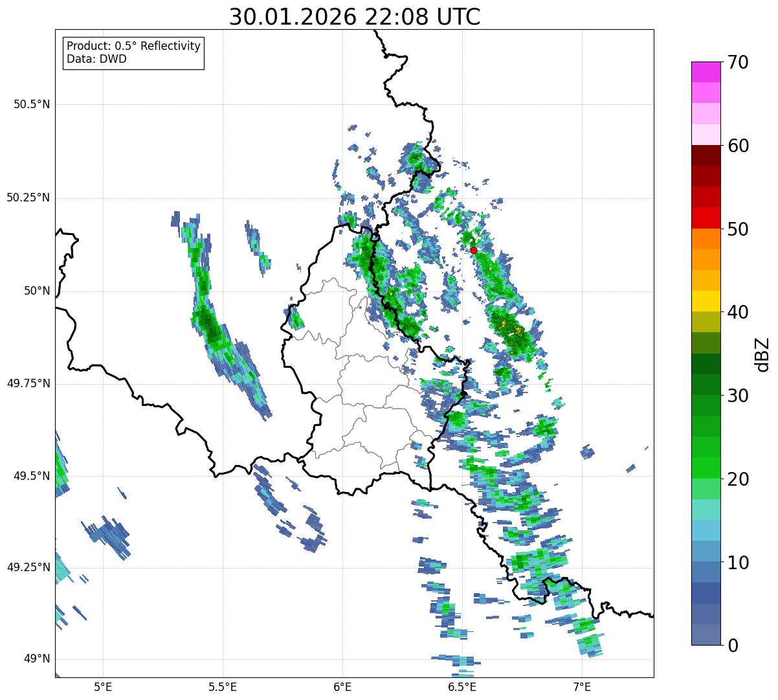Click the colorbar tick label 20
This screenshot has height=700, width=778.
pyautogui.click(x=738, y=479)
